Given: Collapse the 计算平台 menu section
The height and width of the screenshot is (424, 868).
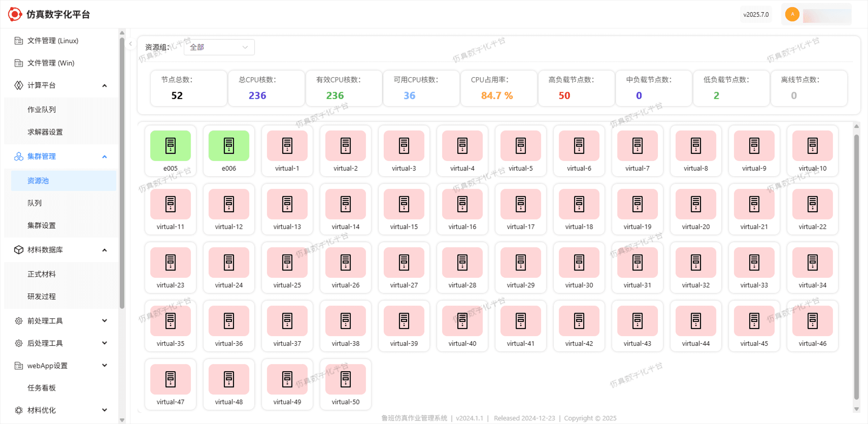Looking at the screenshot, I should click(x=105, y=86).
